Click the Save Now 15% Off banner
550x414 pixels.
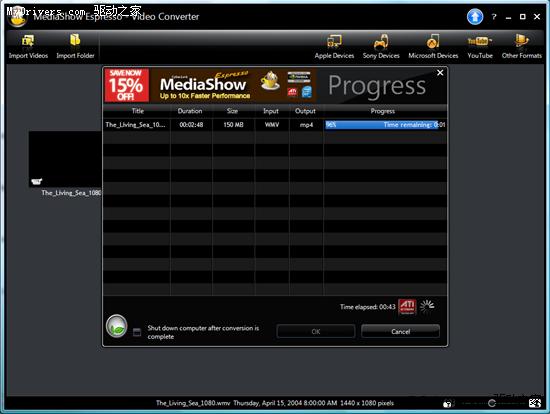[127, 85]
